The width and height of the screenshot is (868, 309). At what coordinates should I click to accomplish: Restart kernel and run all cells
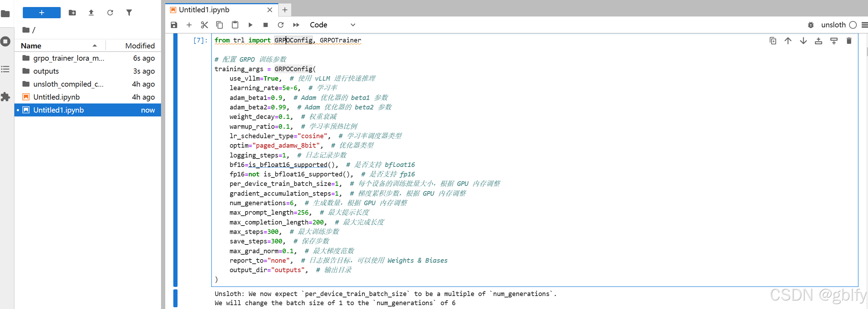[x=296, y=25]
